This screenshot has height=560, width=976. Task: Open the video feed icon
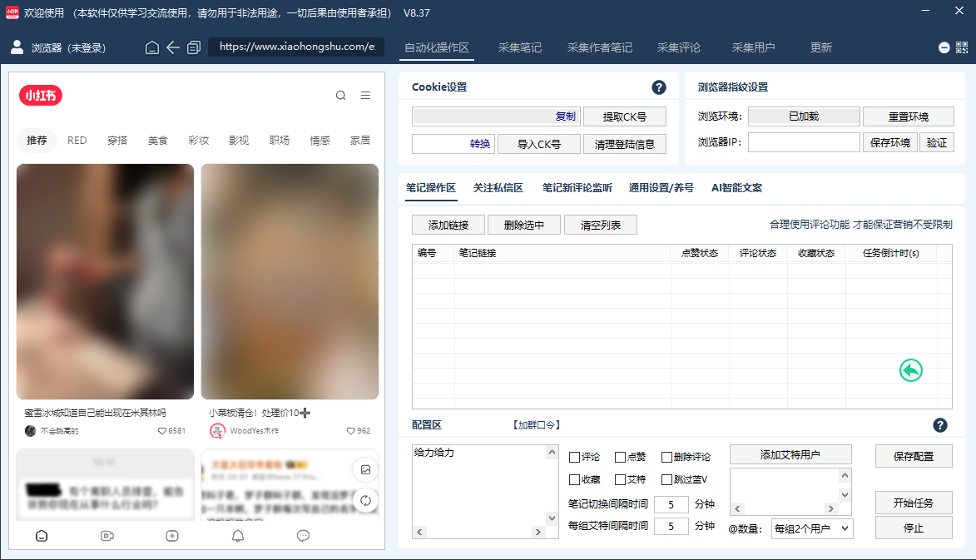[107, 536]
